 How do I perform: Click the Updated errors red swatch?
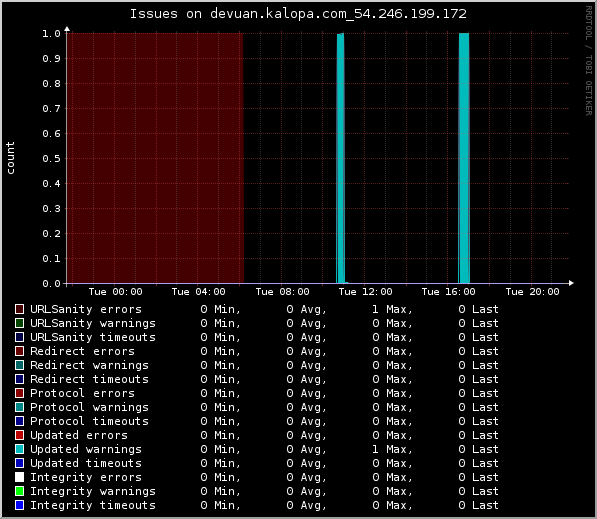tap(19, 435)
